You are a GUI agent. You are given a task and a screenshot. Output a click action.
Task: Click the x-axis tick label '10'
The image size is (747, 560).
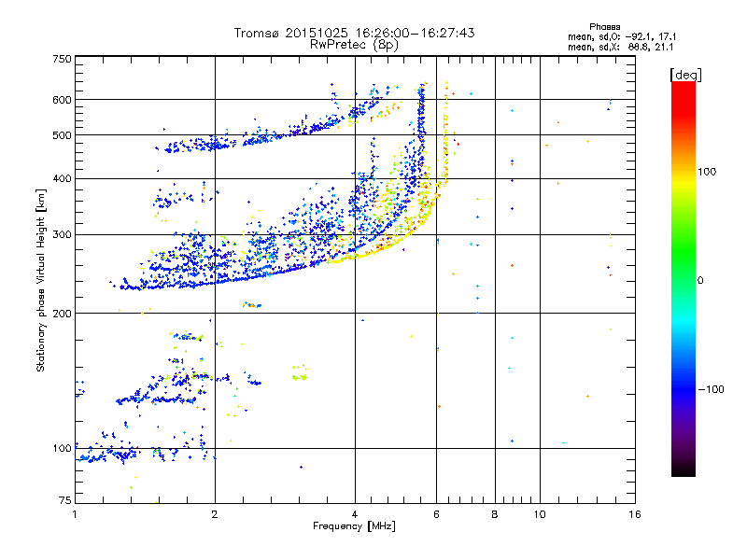540,514
